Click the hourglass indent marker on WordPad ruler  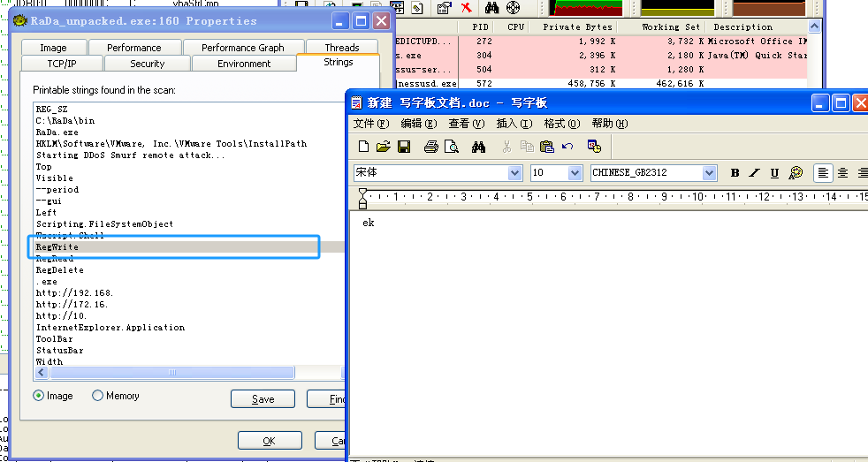coord(362,198)
